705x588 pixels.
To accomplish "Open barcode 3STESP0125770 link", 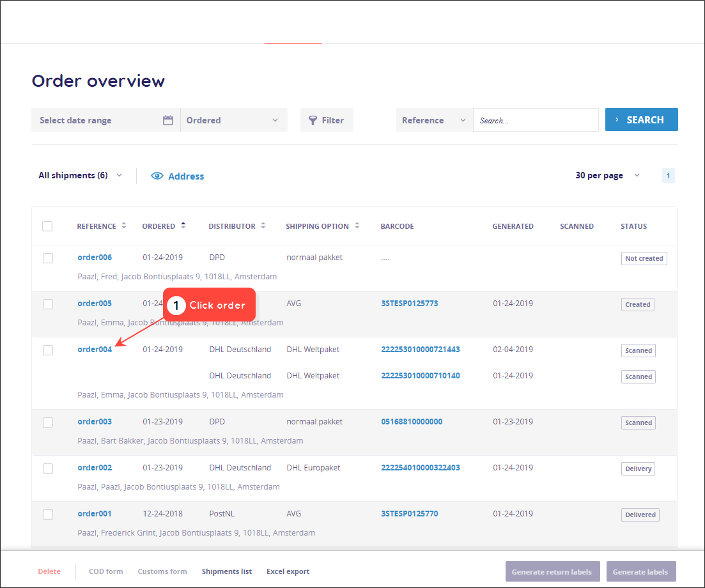I will pos(410,513).
